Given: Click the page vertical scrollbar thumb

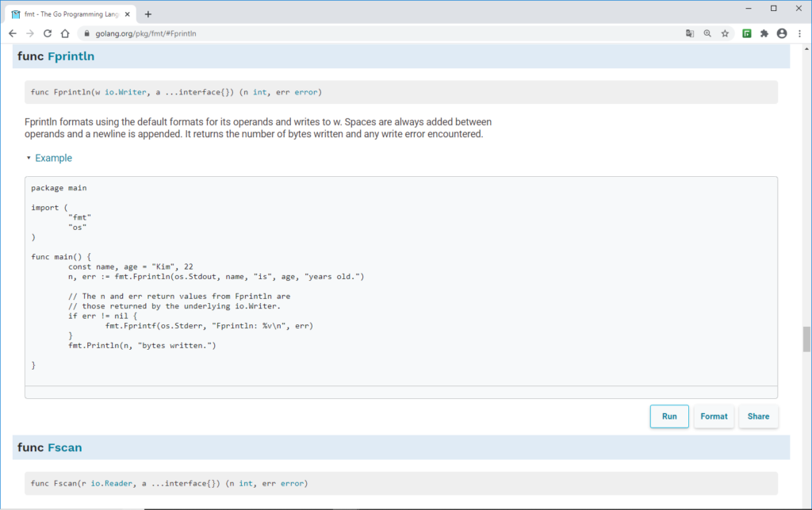Looking at the screenshot, I should click(806, 339).
